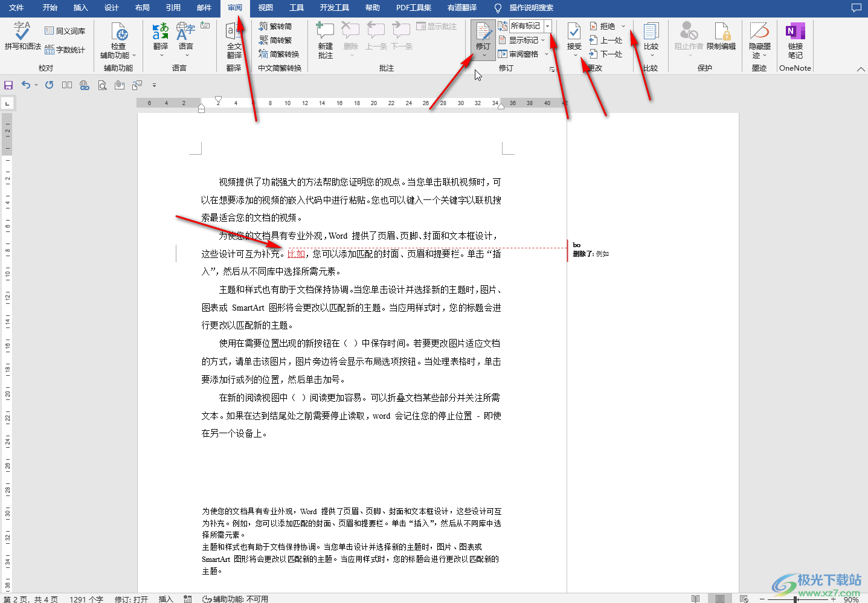Click the tab stop selector at ruler corner

[7, 103]
